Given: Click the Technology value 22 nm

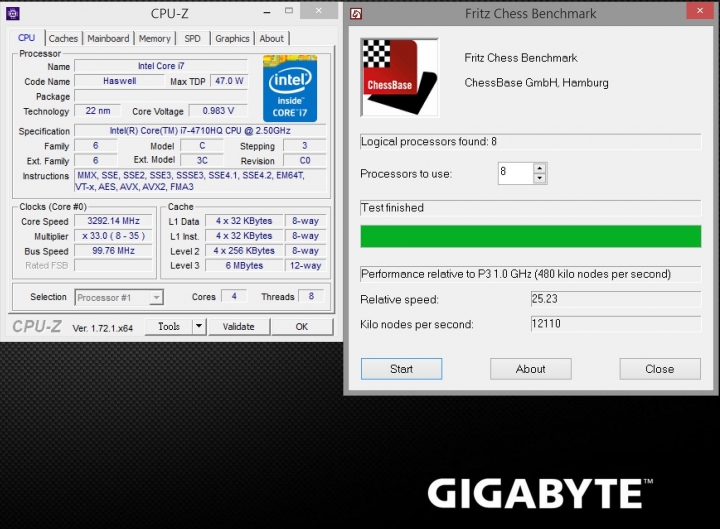Looking at the screenshot, I should (x=98, y=111).
